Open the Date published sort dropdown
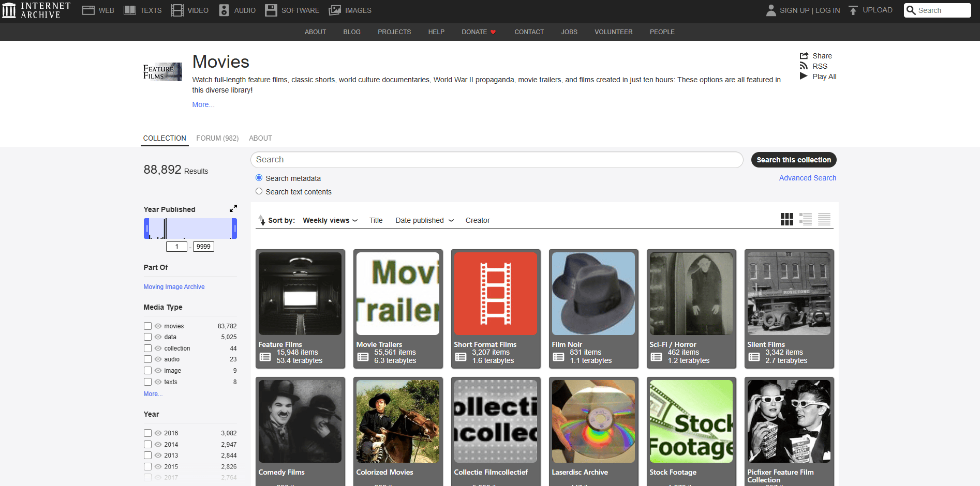 point(424,220)
